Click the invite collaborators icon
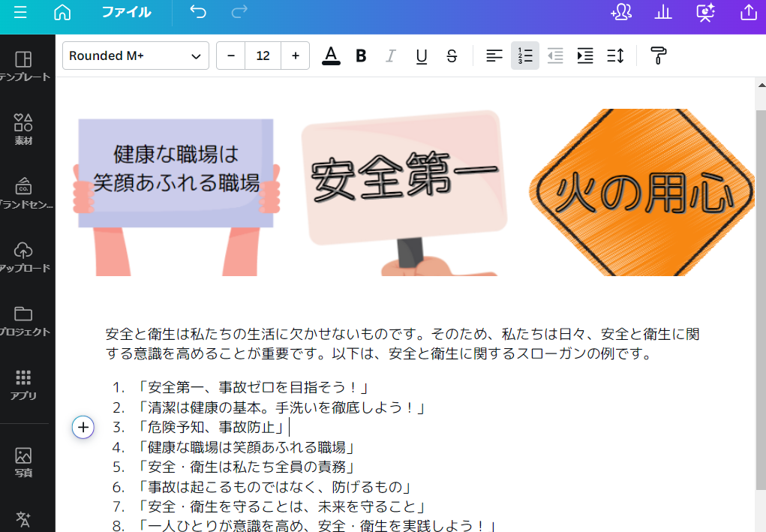 tap(621, 13)
